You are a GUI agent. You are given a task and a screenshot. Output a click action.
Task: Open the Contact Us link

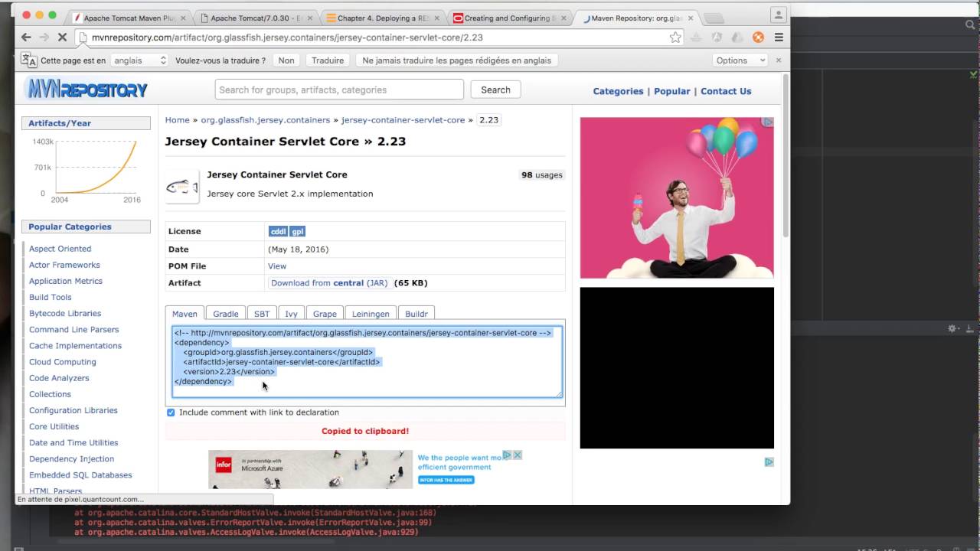click(726, 91)
